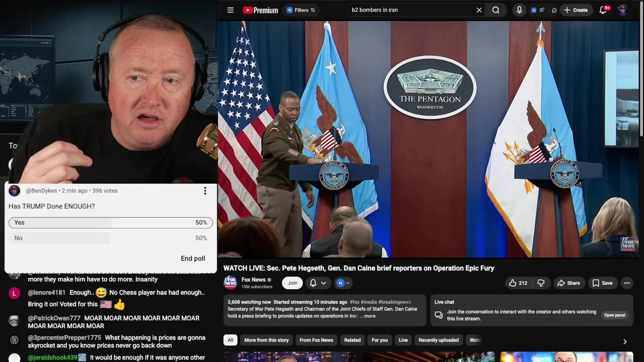Click poll question 'Has TRUMP Done ENOUGH?'

pos(51,206)
